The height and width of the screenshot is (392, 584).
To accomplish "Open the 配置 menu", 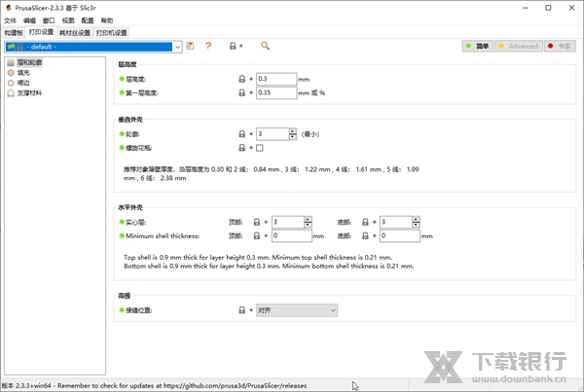I will (x=88, y=20).
